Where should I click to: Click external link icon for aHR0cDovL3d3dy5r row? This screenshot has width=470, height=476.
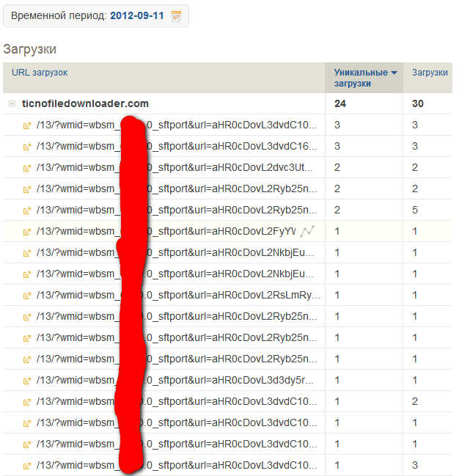tap(27, 381)
